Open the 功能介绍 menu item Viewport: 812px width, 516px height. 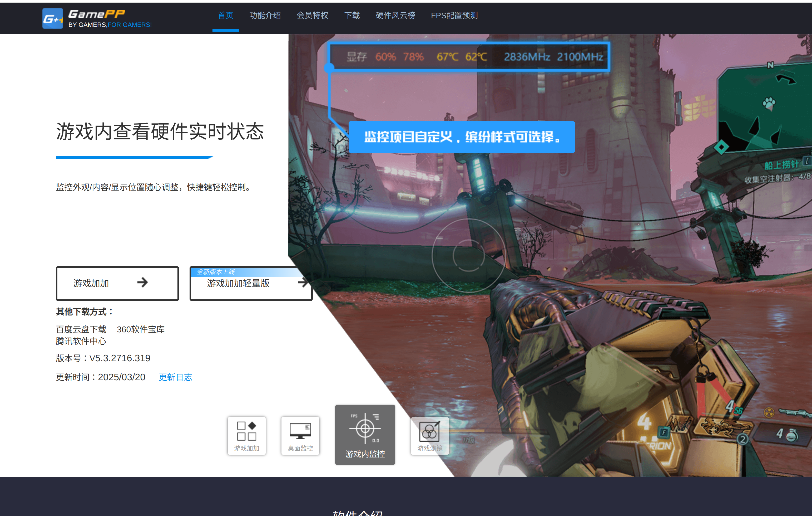[x=265, y=16]
